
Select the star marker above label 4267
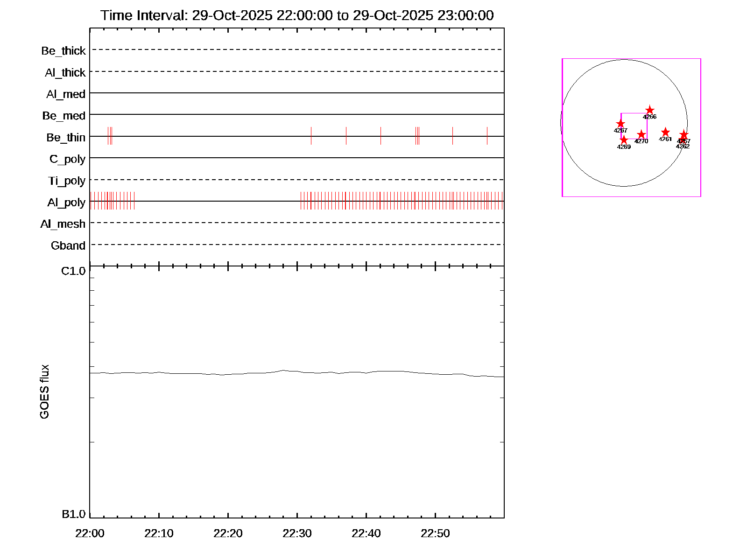620,124
